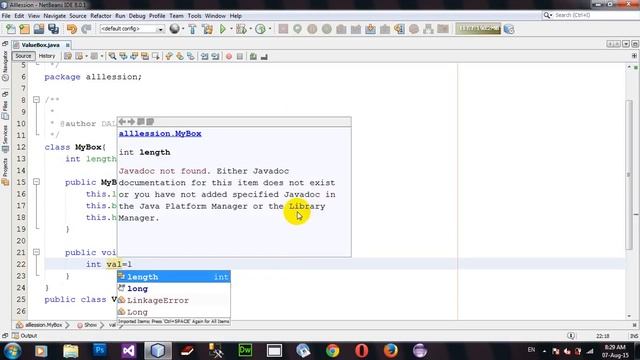Open Chrome from the taskbar
This screenshot has height=360, width=640.
click(333, 351)
